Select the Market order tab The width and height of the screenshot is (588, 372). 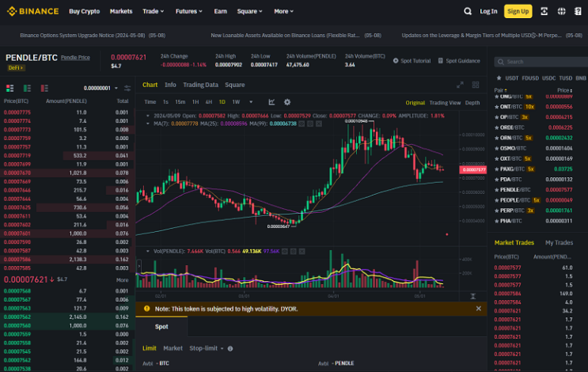[x=173, y=348]
